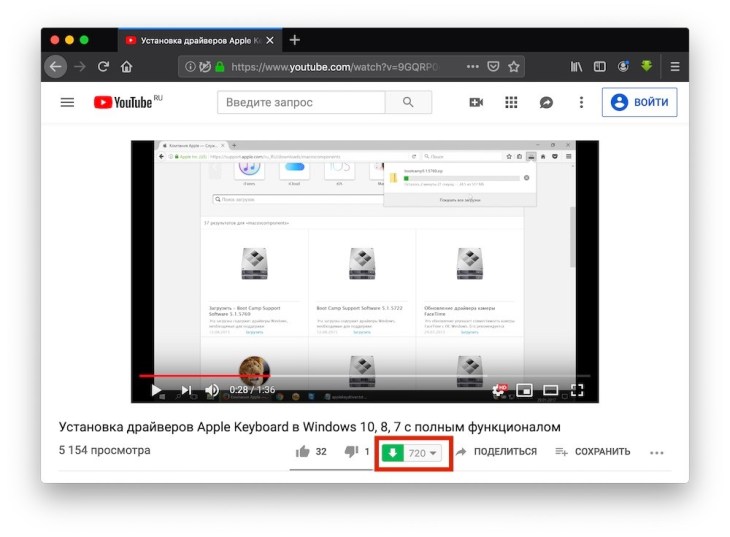Play the video with the play button
The width and height of the screenshot is (730, 537).
(x=156, y=390)
